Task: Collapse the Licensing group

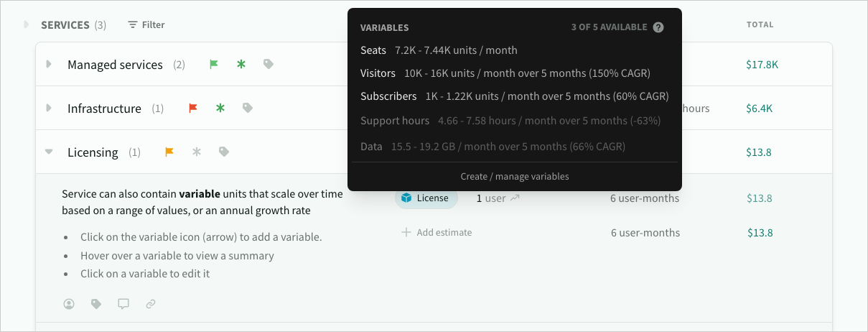Action: [49, 152]
